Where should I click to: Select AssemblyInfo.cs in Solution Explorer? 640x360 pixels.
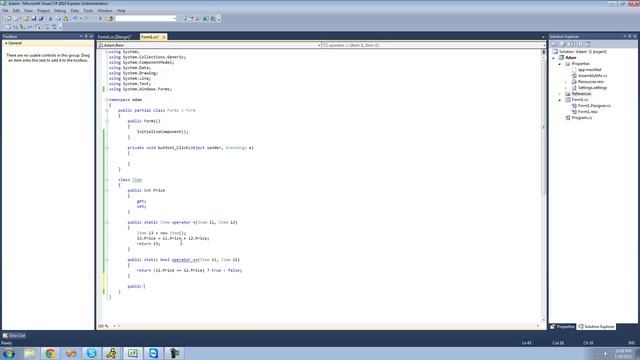pyautogui.click(x=592, y=76)
